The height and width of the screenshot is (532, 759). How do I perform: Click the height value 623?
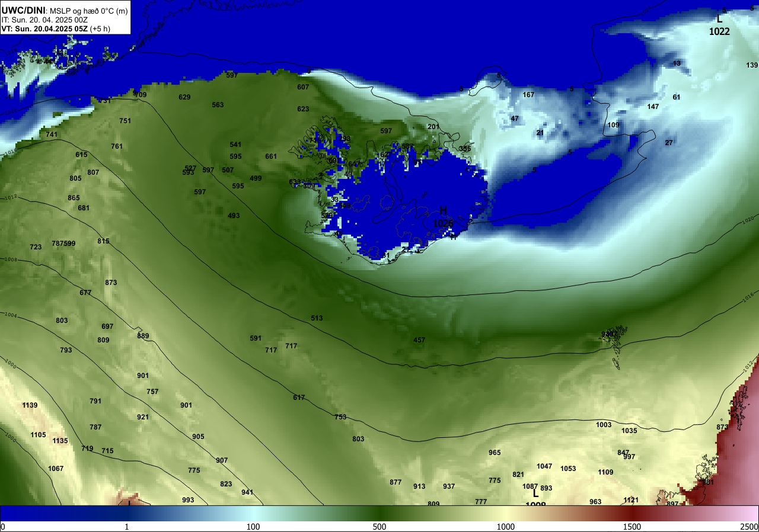(303, 109)
